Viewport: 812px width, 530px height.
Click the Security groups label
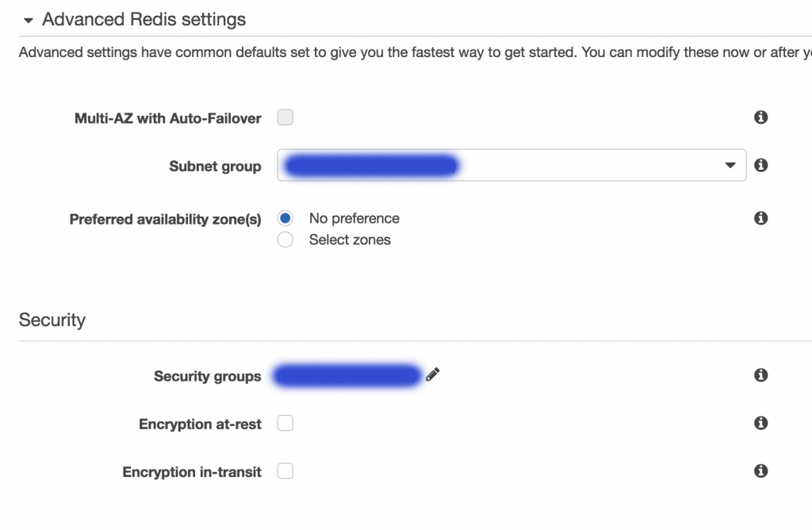click(x=207, y=375)
